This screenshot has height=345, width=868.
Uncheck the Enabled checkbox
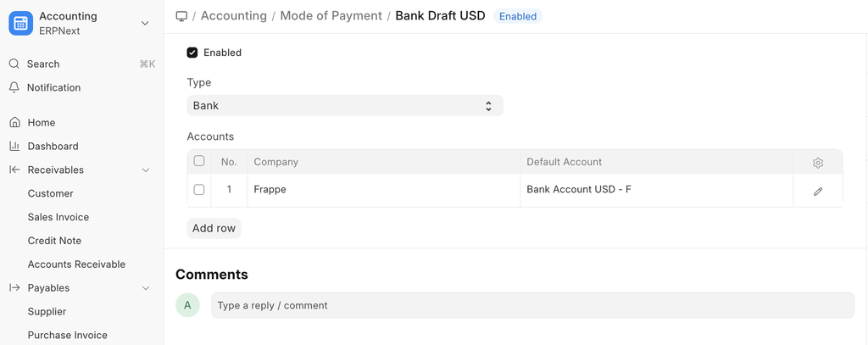pyautogui.click(x=192, y=53)
